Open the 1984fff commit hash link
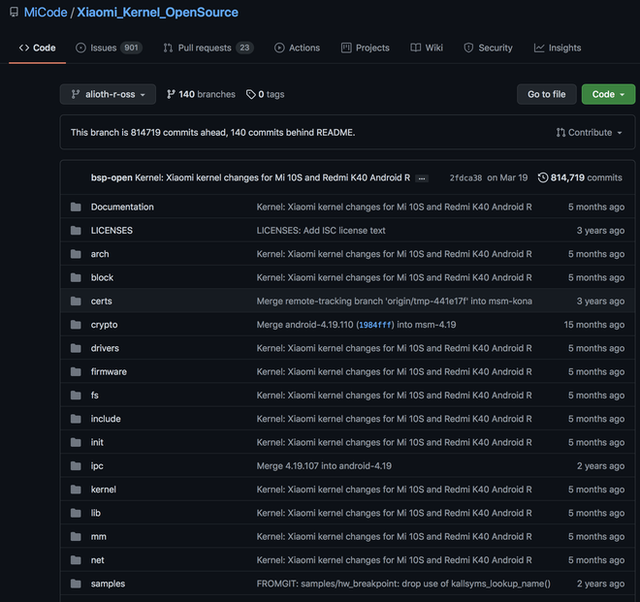Screen dimensions: 640x602 click(375, 325)
